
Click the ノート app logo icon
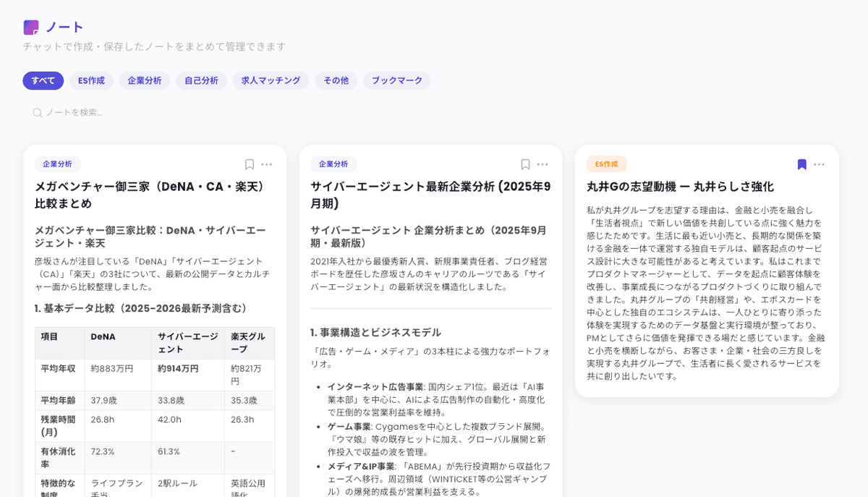pyautogui.click(x=30, y=27)
